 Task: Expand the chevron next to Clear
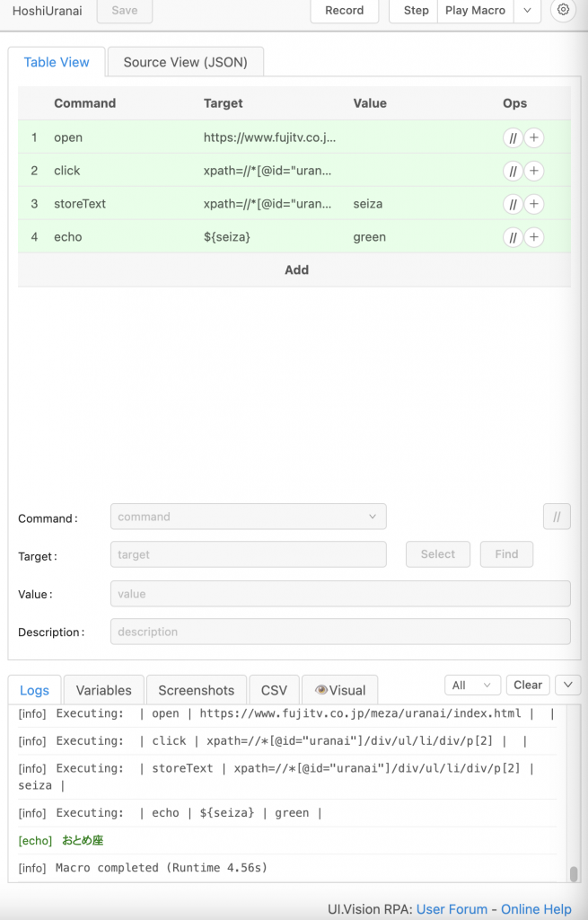point(568,685)
